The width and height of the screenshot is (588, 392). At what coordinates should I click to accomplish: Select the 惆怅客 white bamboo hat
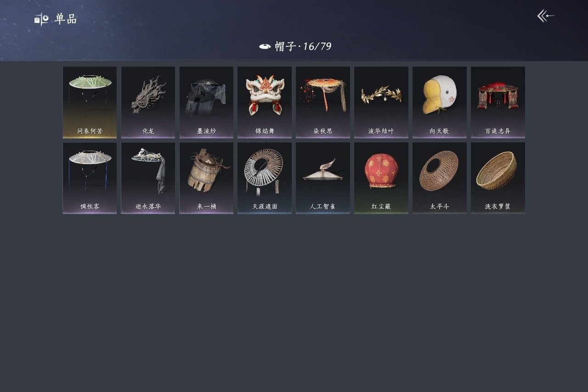coord(90,178)
